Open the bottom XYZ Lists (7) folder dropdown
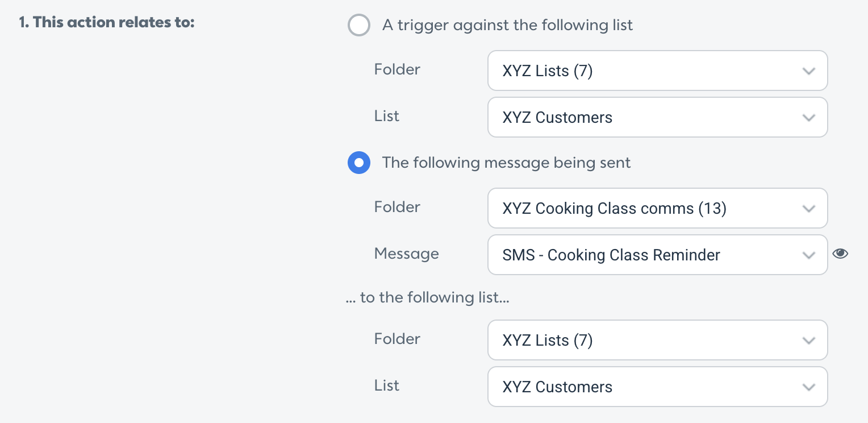Viewport: 868px width, 423px height. point(657,340)
